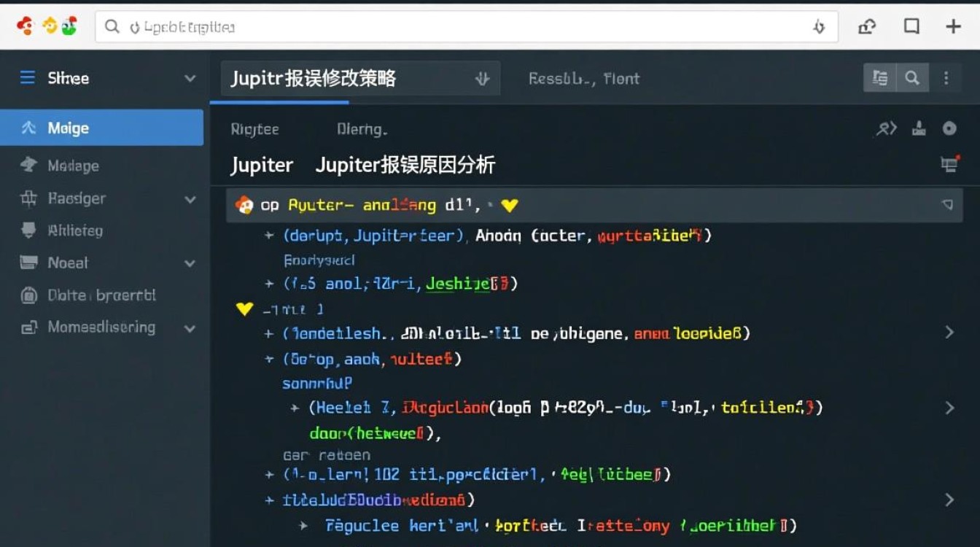Expand the Noeat sidebar section
The width and height of the screenshot is (980, 547).
tap(190, 263)
